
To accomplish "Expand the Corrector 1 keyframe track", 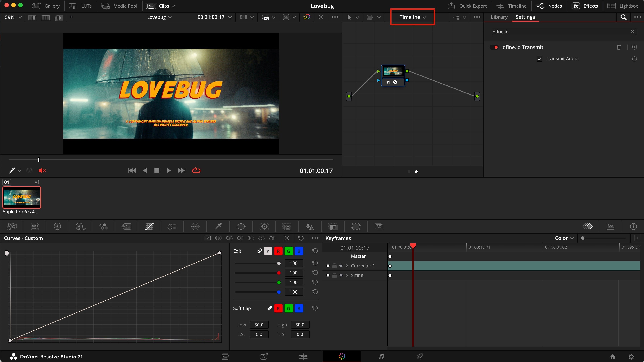I will point(347,266).
